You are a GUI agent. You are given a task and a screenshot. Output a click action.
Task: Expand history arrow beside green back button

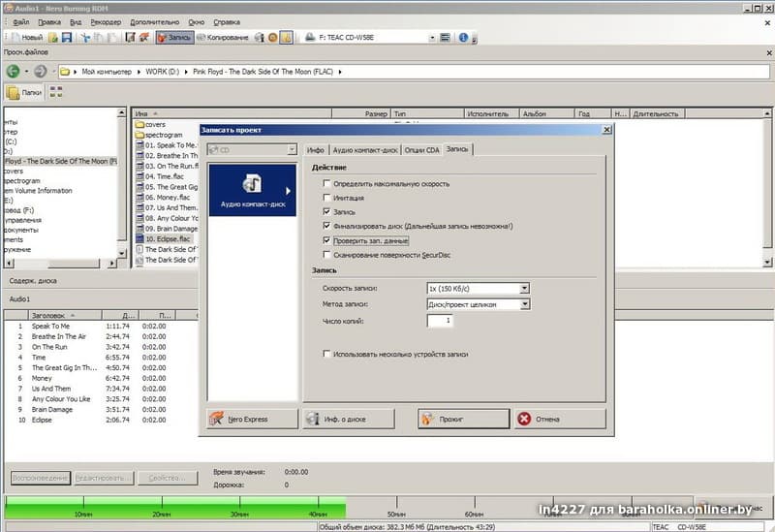pyautogui.click(x=27, y=72)
